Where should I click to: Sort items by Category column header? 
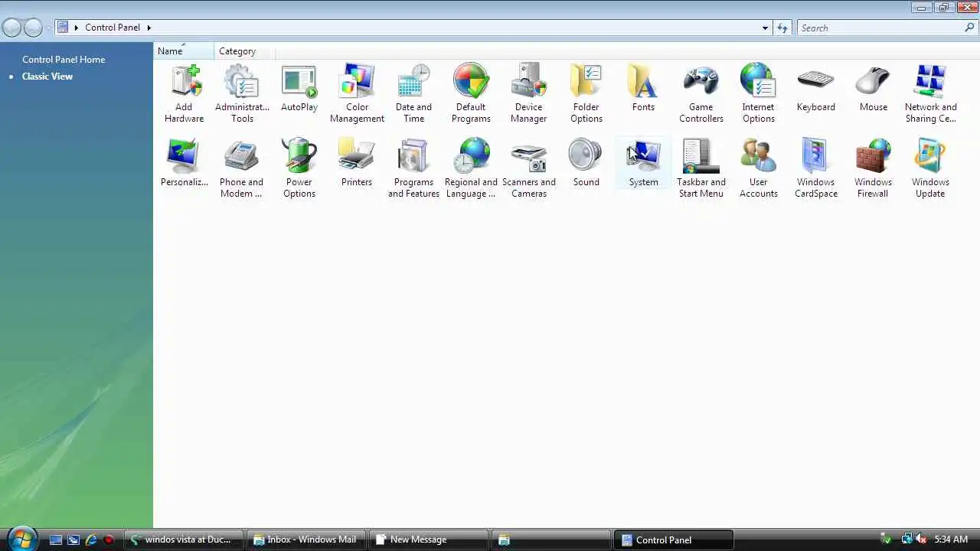(x=244, y=51)
